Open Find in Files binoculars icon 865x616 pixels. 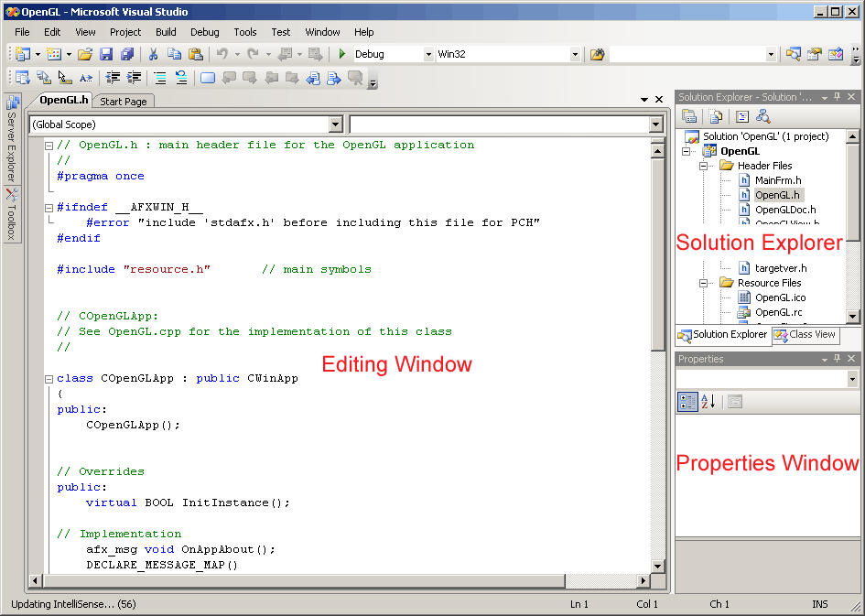click(597, 54)
